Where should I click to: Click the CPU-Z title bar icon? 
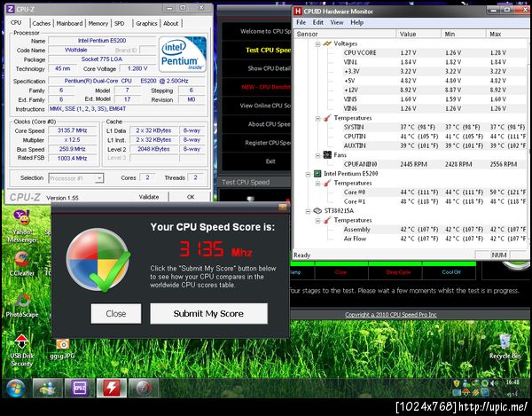pyautogui.click(x=10, y=9)
